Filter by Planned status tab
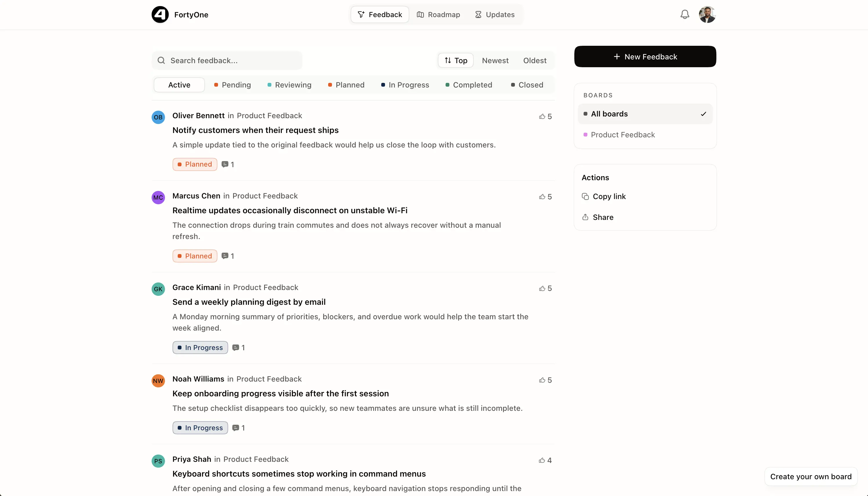868x496 pixels. [346, 85]
